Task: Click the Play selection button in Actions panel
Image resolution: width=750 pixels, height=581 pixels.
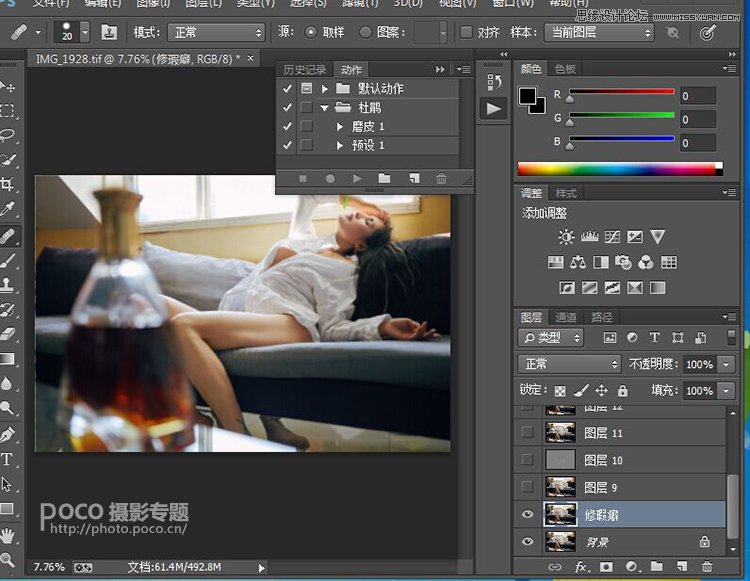Action: 357,178
